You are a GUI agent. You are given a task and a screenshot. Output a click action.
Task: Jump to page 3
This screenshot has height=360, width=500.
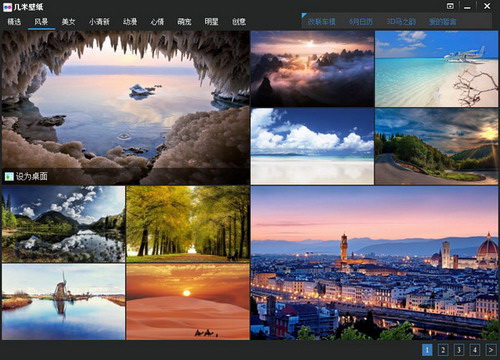click(x=459, y=350)
